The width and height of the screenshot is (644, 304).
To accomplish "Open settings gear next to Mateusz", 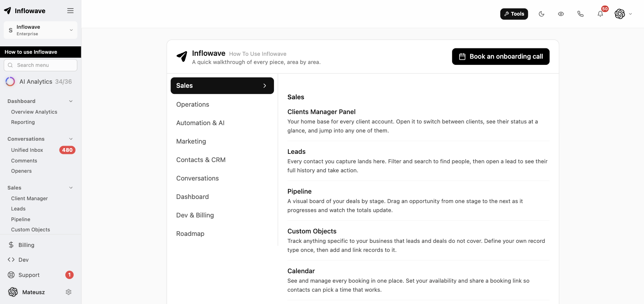I will 69,292.
